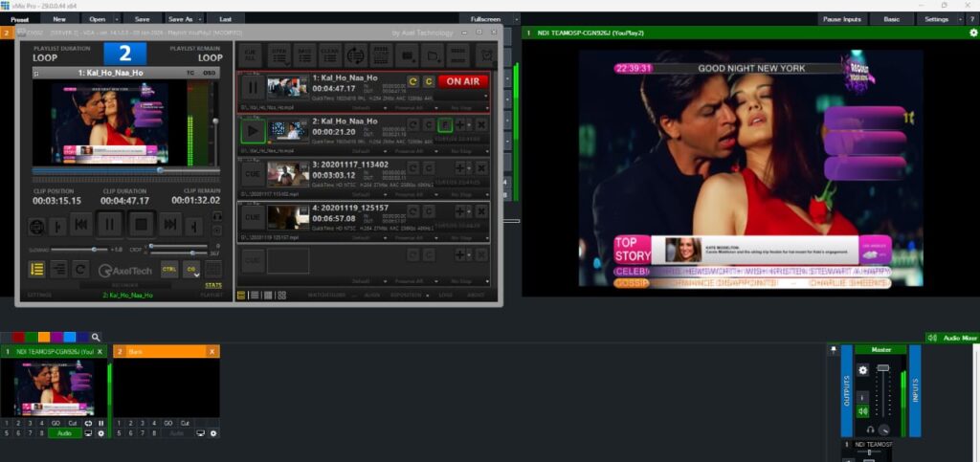Toggle yellow loop icon on clip 1
980x462 pixels.
pyautogui.click(x=413, y=81)
